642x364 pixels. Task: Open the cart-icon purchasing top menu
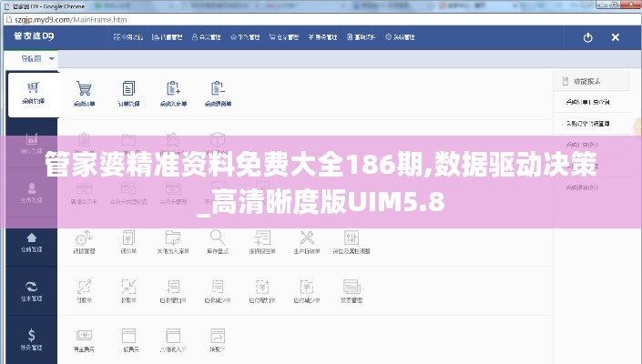(284, 37)
